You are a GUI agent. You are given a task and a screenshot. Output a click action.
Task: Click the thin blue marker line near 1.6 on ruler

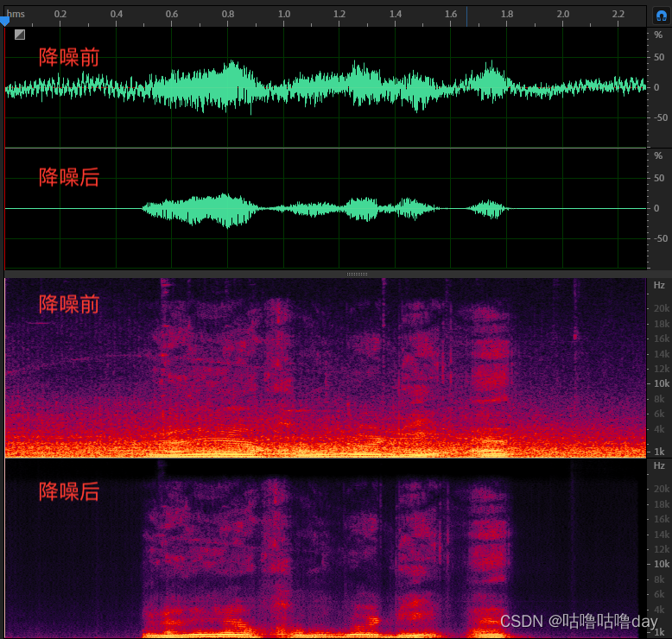coord(466,16)
